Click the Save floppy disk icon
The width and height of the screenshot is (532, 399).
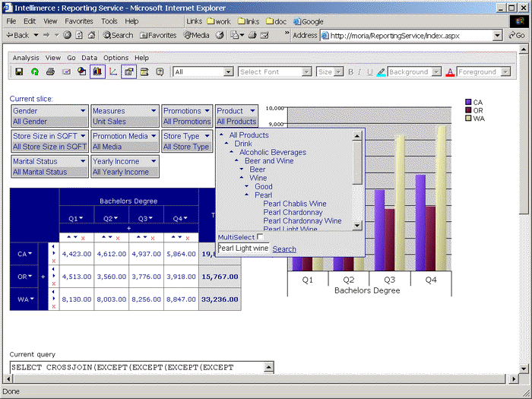pyautogui.click(x=19, y=71)
